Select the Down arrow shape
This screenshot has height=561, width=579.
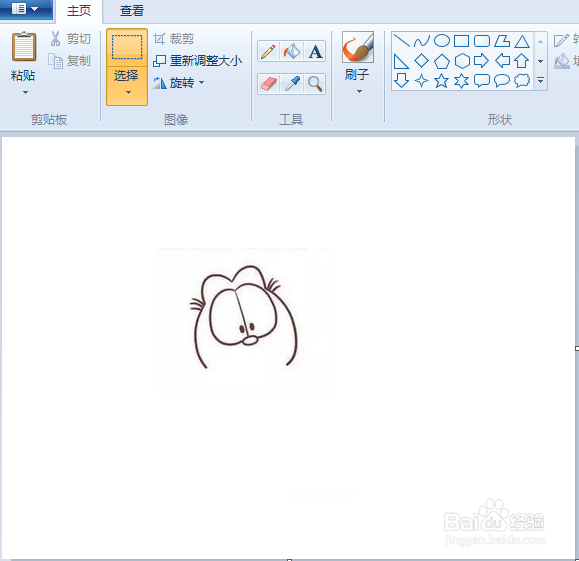coord(401,80)
